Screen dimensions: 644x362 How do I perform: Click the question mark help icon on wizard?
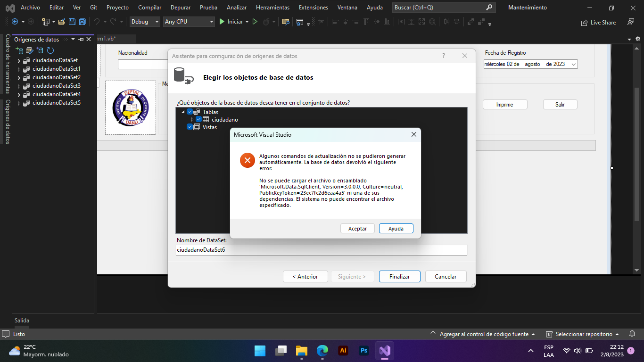(x=443, y=56)
